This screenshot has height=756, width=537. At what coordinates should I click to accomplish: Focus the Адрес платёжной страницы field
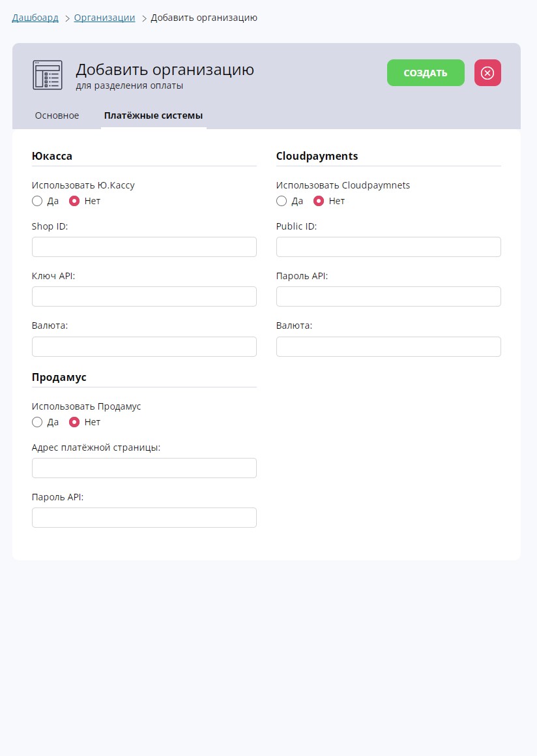144,468
